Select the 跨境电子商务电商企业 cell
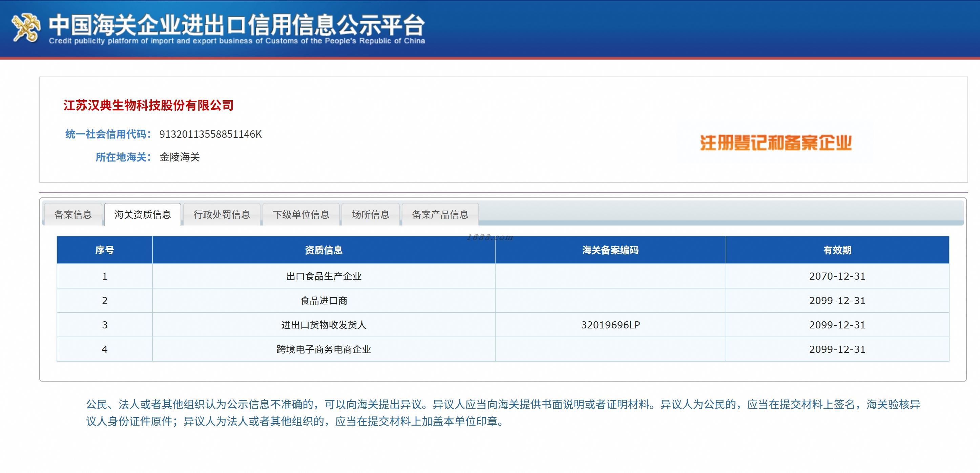The width and height of the screenshot is (980, 473). coord(324,349)
